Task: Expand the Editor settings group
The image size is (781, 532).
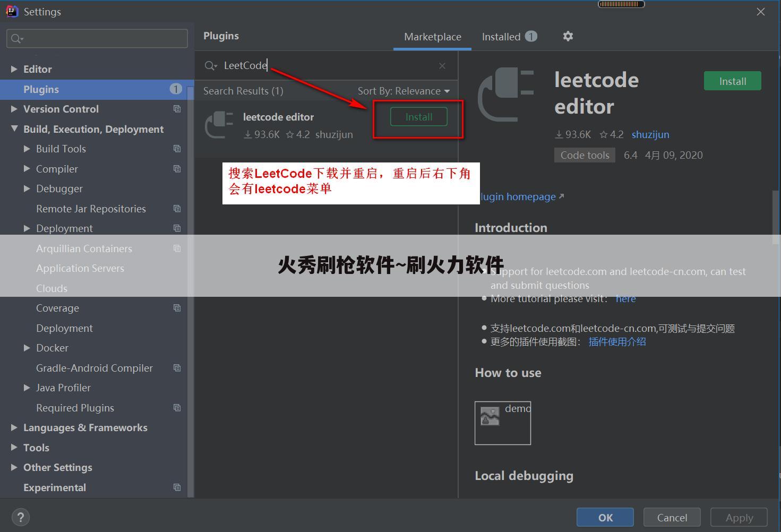Action: coord(14,69)
